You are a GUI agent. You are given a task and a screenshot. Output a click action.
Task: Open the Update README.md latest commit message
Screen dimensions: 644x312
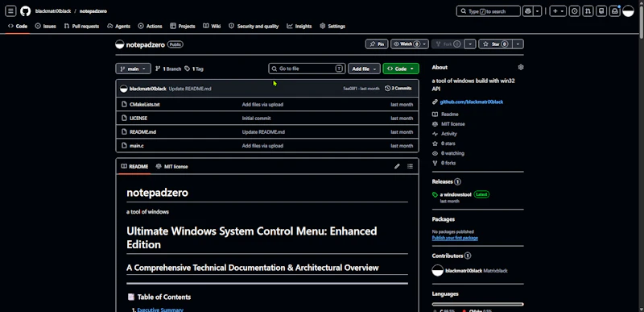click(190, 89)
